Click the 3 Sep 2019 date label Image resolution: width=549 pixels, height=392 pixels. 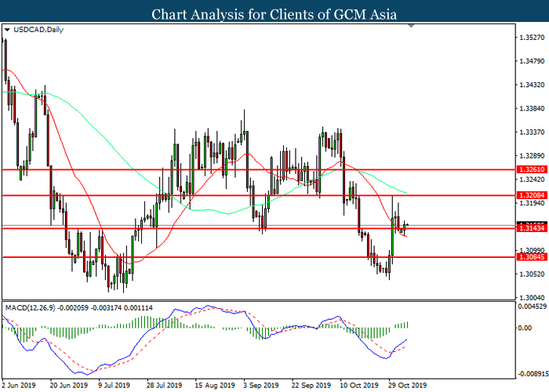click(x=261, y=385)
